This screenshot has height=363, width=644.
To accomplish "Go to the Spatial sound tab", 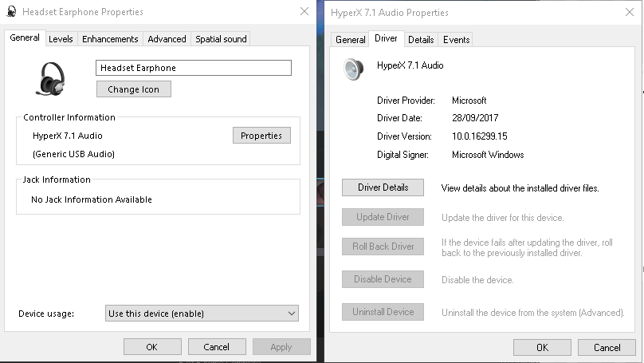I will point(221,39).
